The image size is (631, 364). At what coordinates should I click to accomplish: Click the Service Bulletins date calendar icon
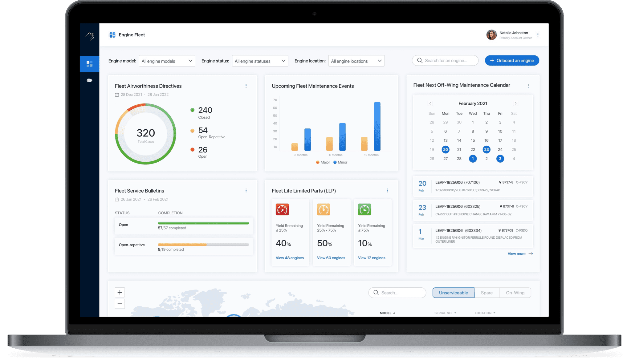(x=117, y=200)
